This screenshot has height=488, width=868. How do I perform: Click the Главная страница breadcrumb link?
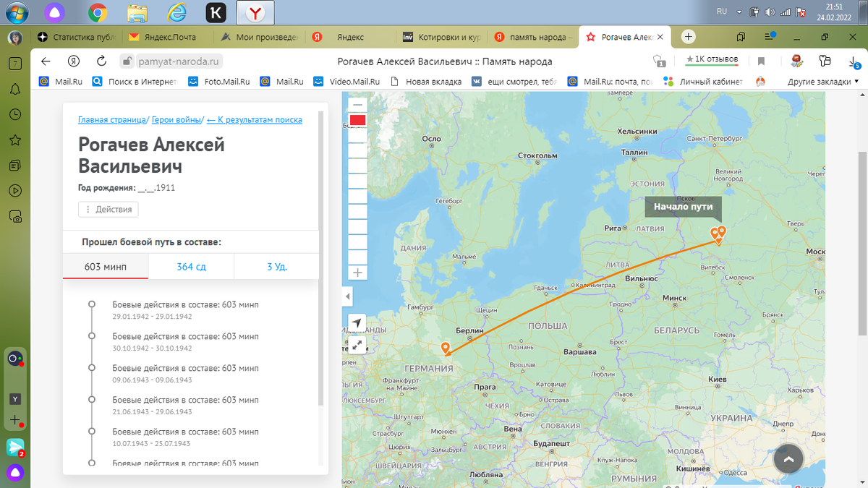point(112,120)
